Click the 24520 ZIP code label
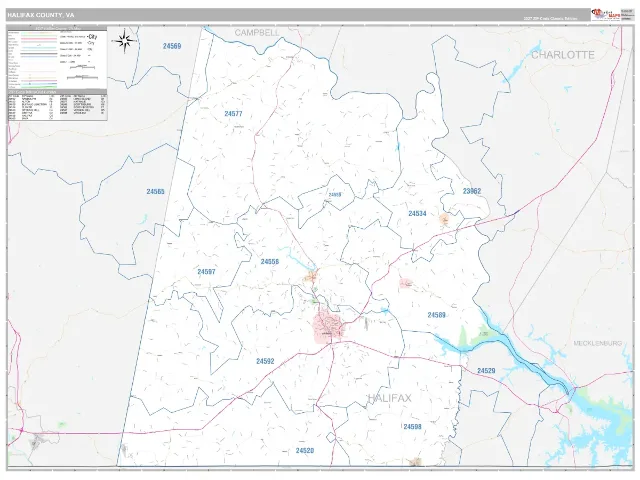Viewport: 640px width, 480px height. click(x=305, y=451)
